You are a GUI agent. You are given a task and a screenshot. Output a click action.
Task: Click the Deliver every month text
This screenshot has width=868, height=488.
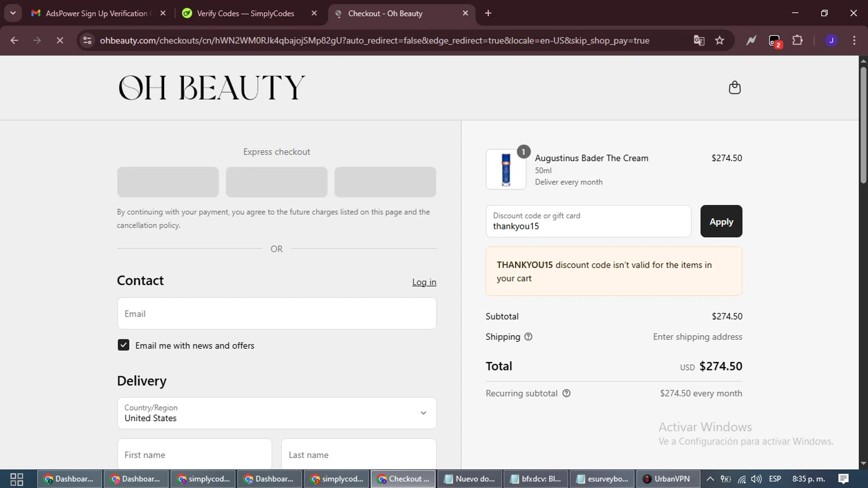(x=569, y=182)
